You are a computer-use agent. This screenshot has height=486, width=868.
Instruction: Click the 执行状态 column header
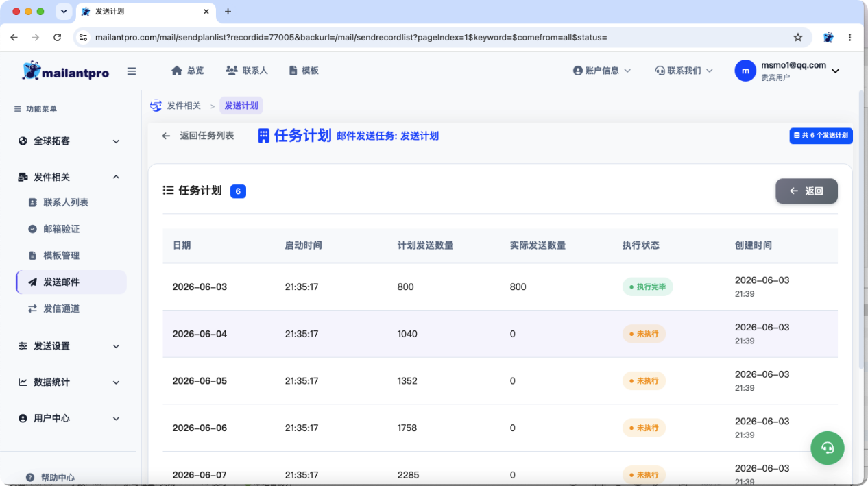641,245
